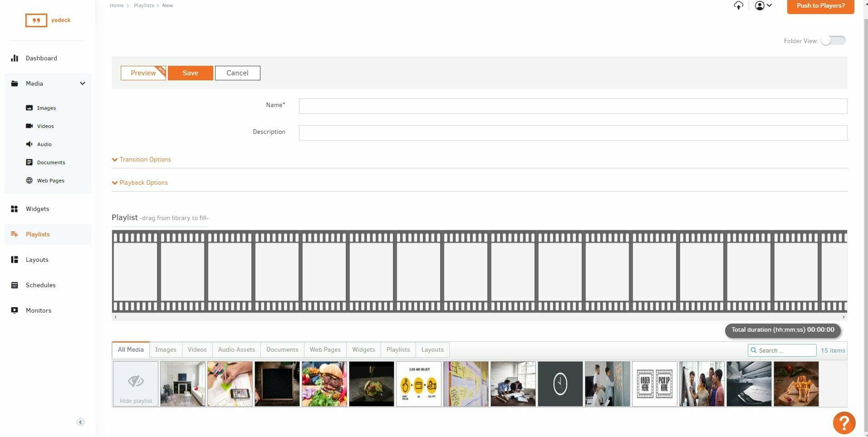Select the printer image thumbnail

[x=749, y=384]
